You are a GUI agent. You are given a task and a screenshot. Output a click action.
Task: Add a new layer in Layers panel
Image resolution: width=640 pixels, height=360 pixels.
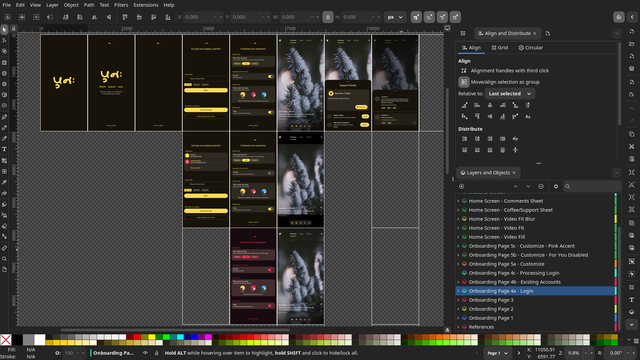(462, 187)
